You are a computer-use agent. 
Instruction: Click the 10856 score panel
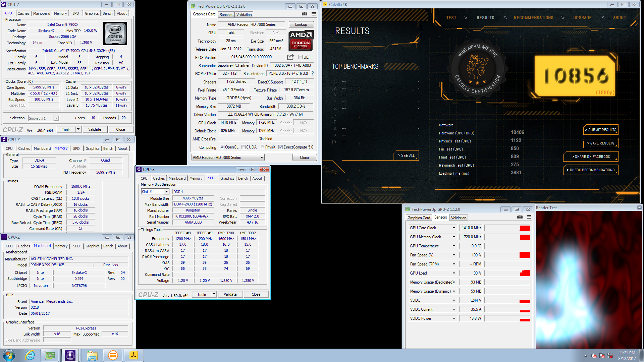(575, 76)
